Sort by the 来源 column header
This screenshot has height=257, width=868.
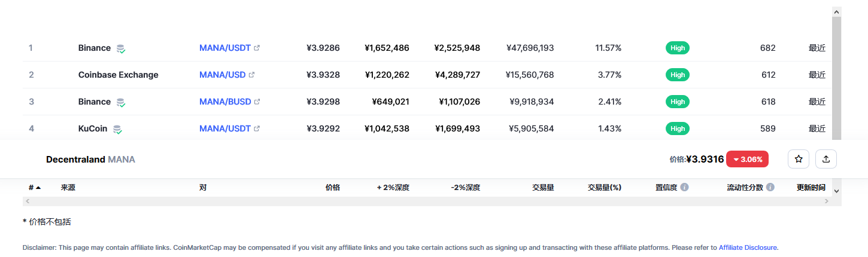click(68, 188)
